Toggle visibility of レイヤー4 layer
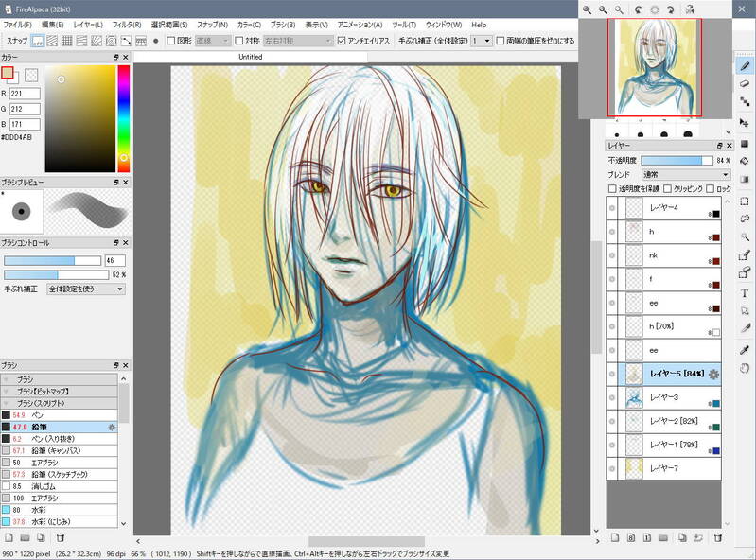This screenshot has width=756, height=560. pyautogui.click(x=612, y=208)
